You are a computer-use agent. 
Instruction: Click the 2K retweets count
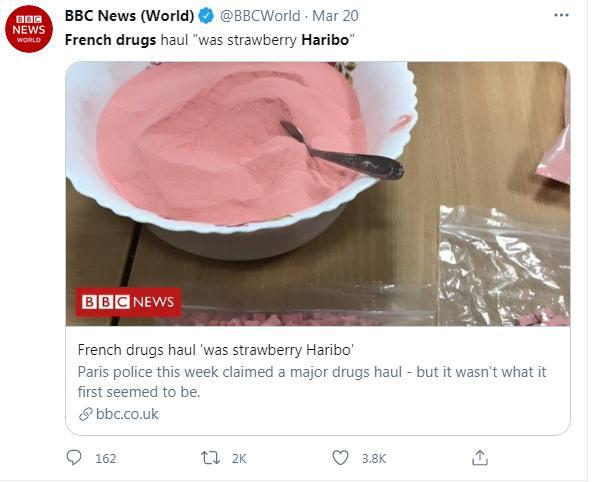(239, 458)
